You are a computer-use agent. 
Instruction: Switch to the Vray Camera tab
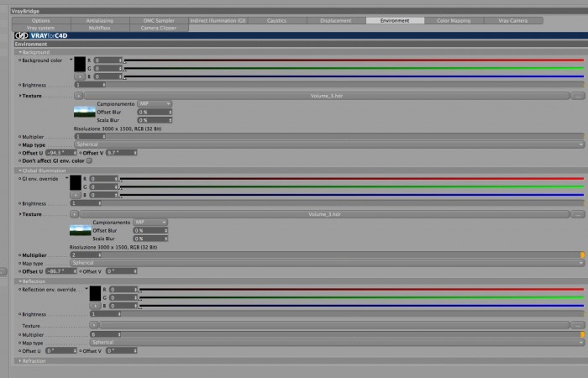click(513, 21)
